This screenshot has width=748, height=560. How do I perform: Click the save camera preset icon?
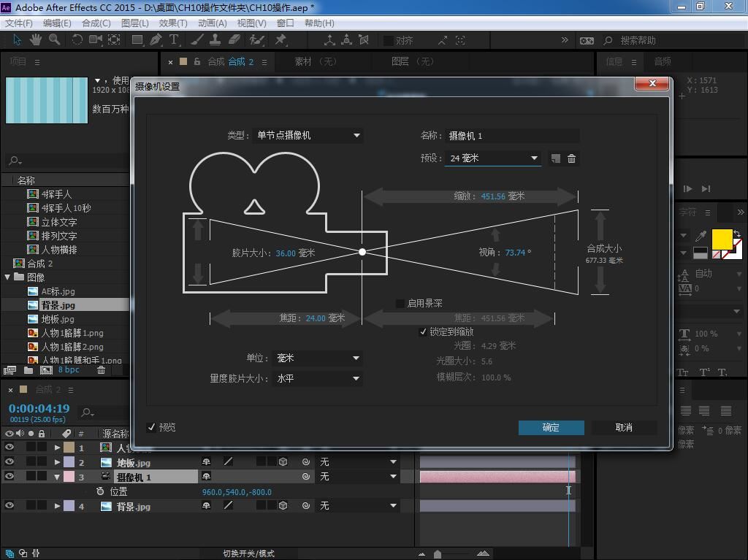(555, 158)
